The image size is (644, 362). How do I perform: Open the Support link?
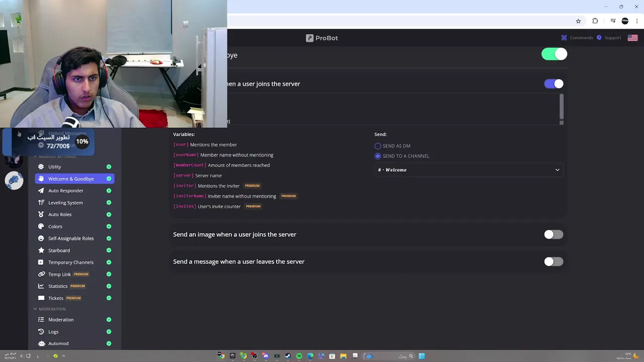pos(609,38)
